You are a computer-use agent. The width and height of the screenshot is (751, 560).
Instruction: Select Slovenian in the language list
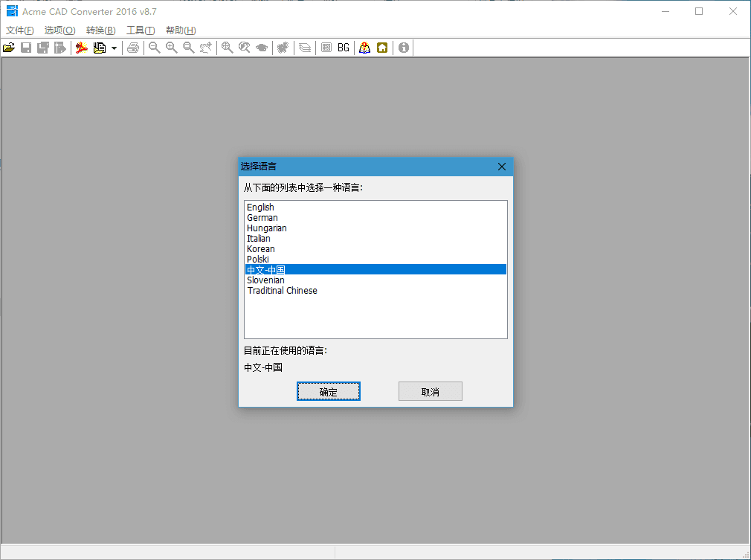(375, 280)
